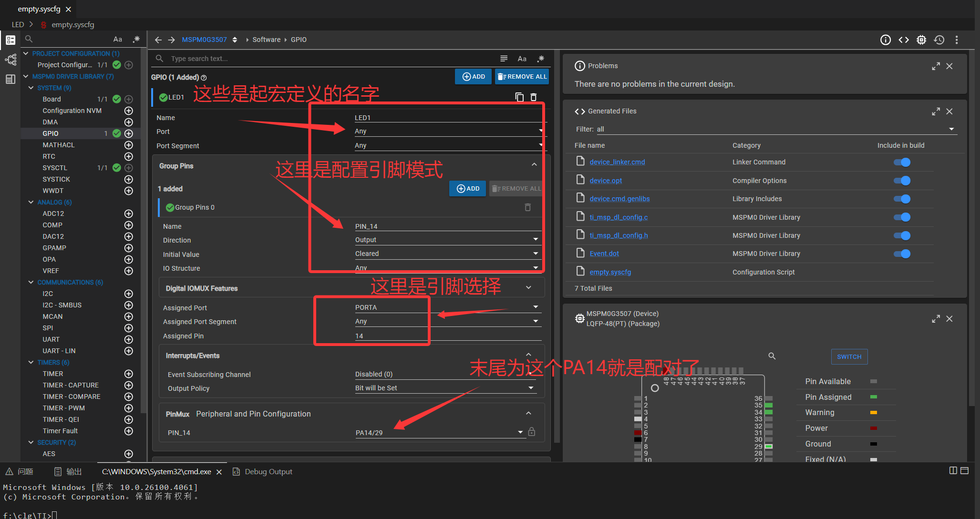Click the lock icon beside PA14/29
This screenshot has width=980, height=519.
pos(532,432)
